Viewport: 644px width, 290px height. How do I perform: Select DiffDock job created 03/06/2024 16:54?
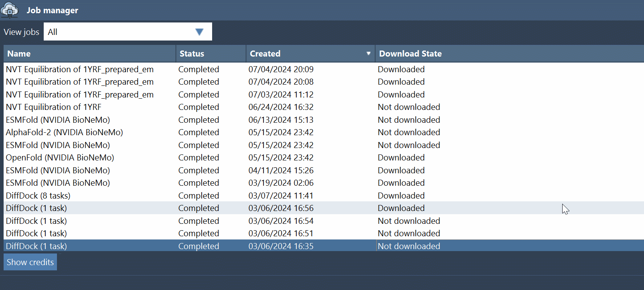(36, 221)
